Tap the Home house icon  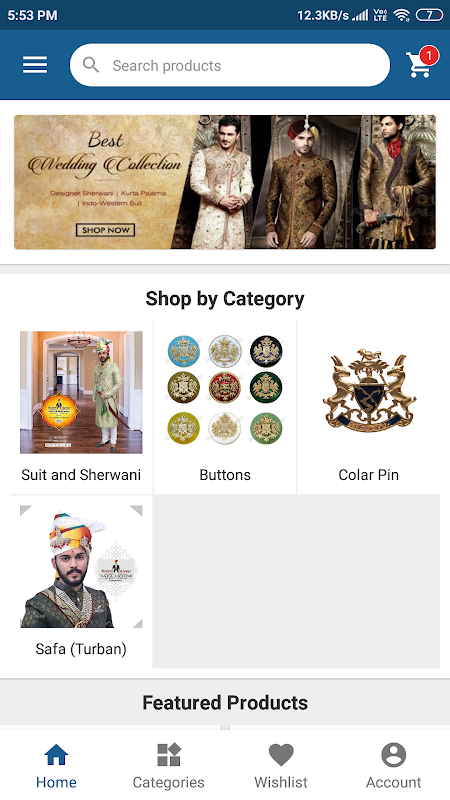pos(56,755)
